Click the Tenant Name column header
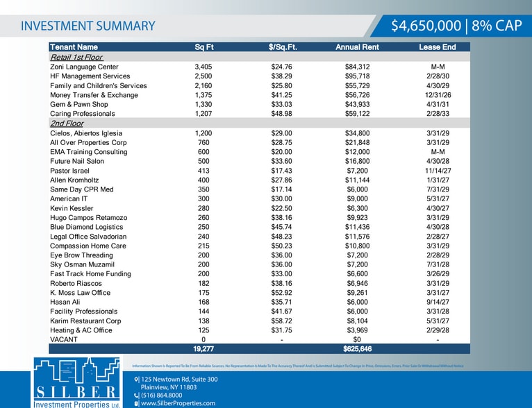This screenshot has width=532, height=408. [74, 47]
